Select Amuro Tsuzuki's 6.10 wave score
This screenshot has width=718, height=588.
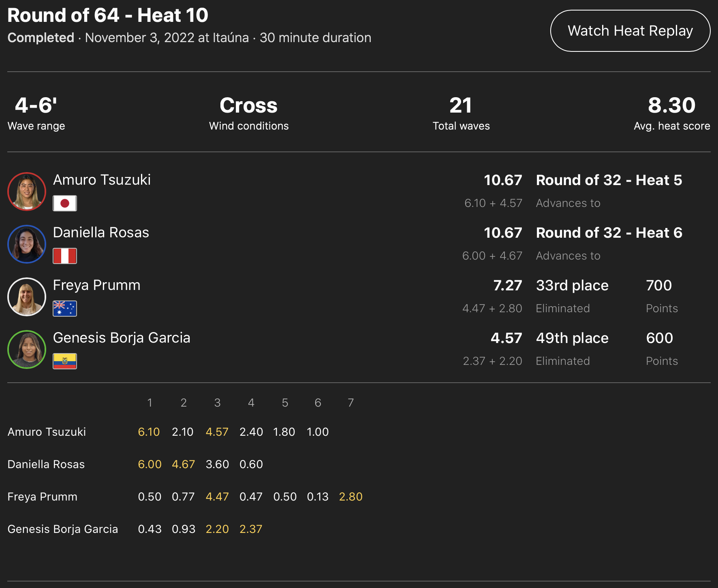(149, 432)
